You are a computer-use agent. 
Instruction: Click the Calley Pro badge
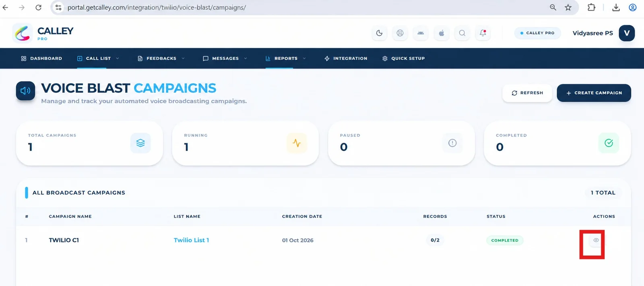tap(537, 33)
